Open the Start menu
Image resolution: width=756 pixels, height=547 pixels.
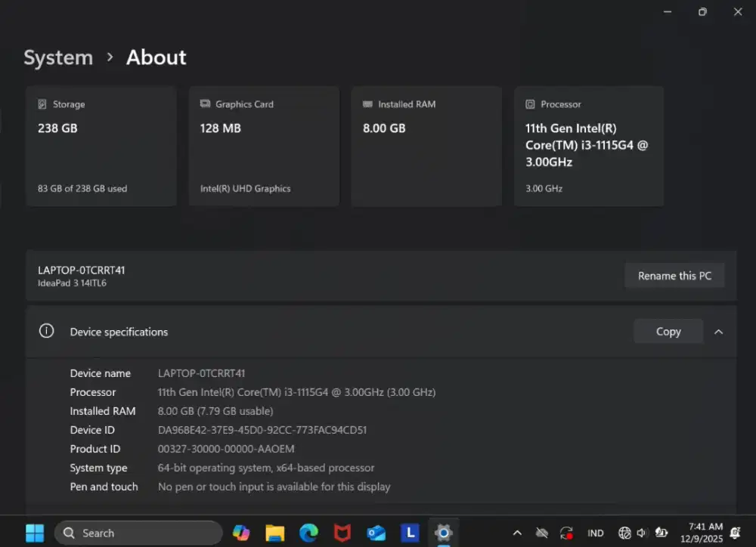[x=34, y=533]
